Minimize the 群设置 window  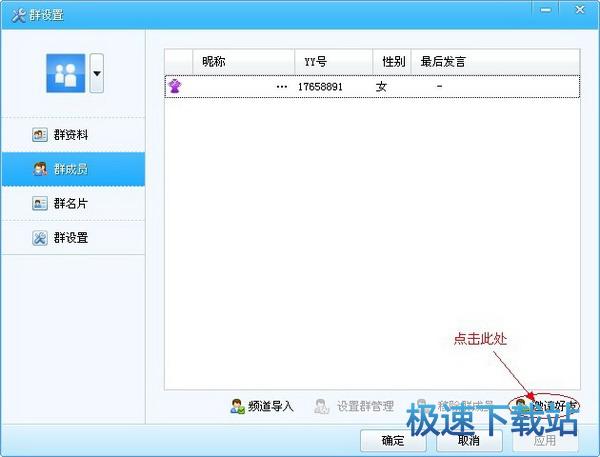(546, 10)
